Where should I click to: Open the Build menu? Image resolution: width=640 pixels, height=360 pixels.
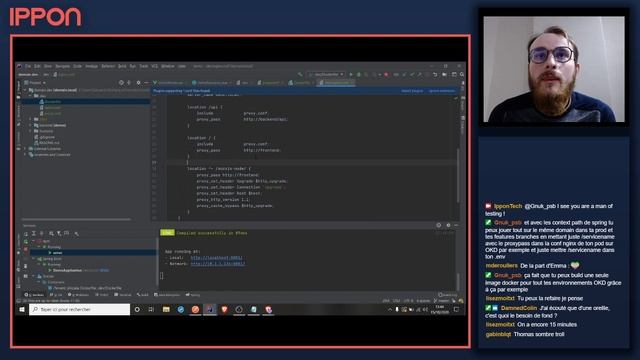122,66
